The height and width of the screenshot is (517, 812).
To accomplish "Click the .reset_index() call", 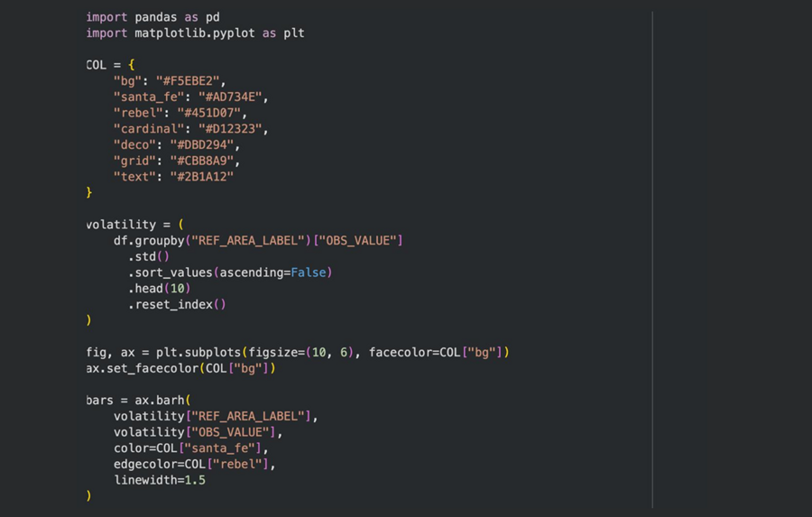I will pos(177,304).
